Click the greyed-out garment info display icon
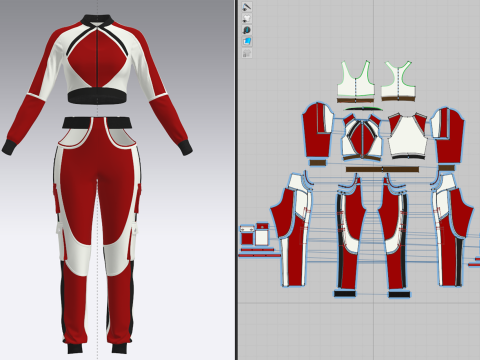 pyautogui.click(x=247, y=53)
